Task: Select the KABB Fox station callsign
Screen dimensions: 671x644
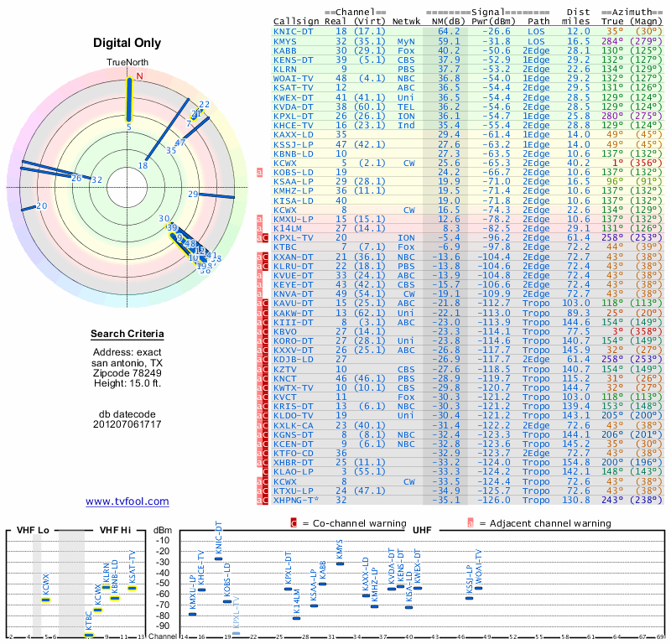Action: 284,50
